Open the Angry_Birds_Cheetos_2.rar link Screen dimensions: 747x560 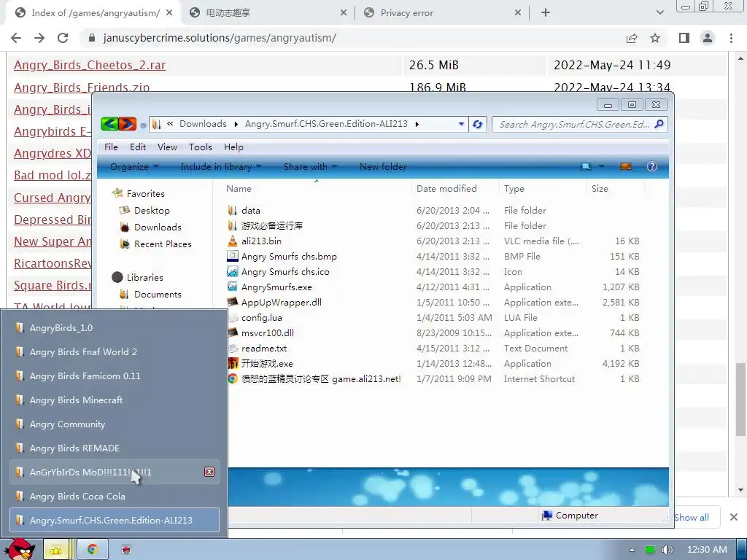(90, 65)
